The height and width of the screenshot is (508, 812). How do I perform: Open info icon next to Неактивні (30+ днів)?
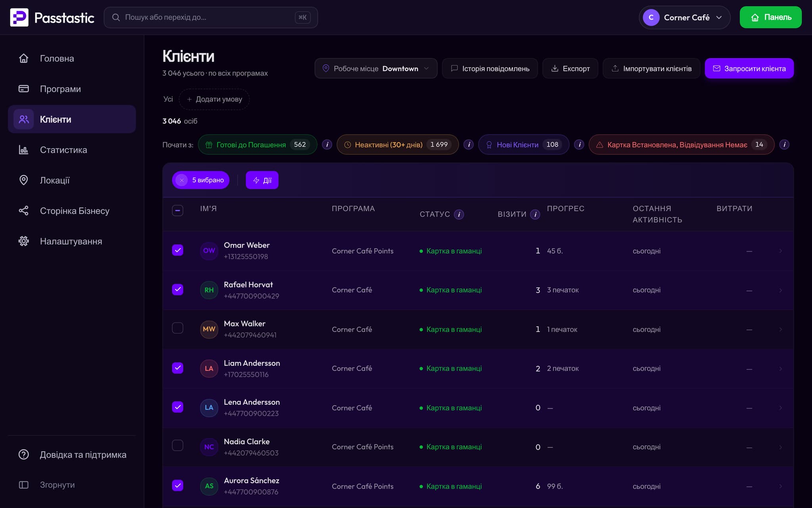click(469, 144)
